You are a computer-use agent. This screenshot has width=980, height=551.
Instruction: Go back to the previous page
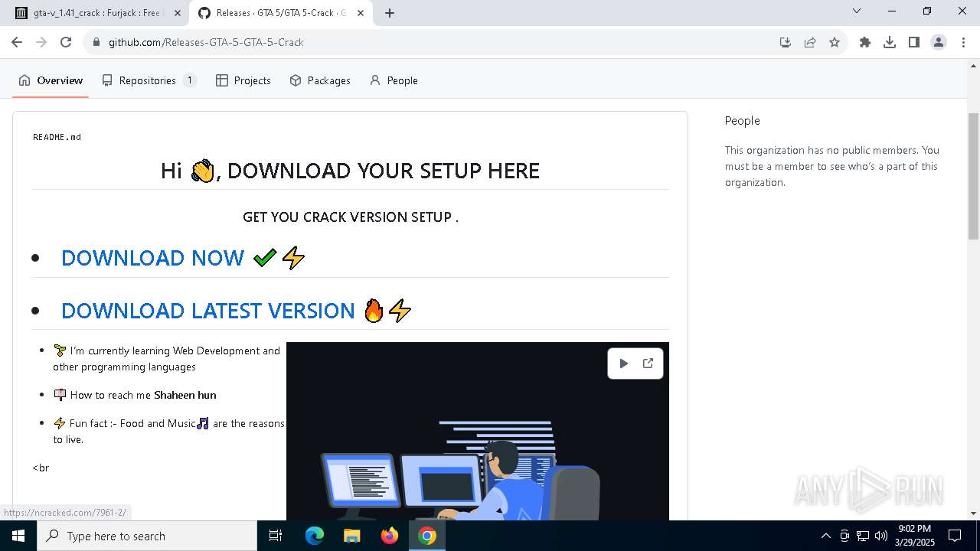(17, 42)
